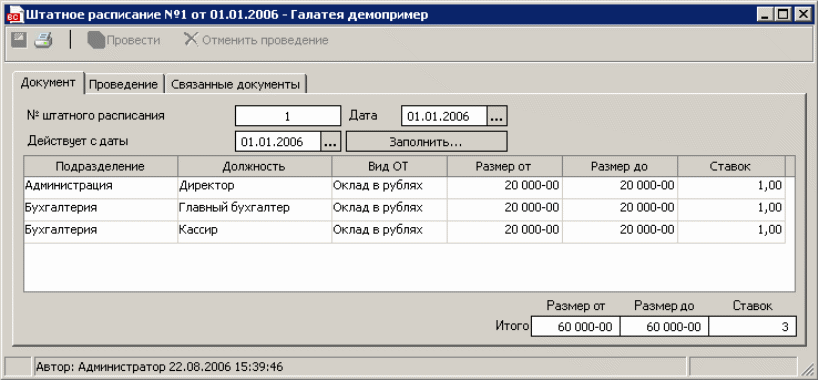Click the Вид ОТ column header

coord(389,167)
